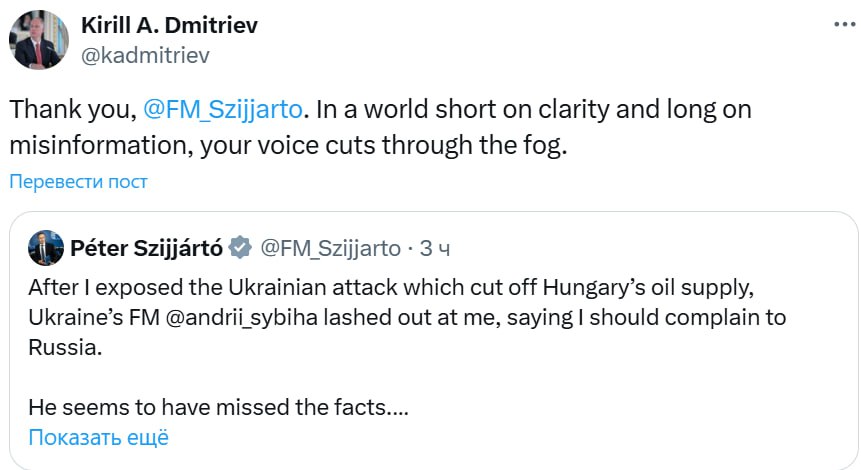
Task: Click the words "Thank you," in the post
Action: [71, 108]
